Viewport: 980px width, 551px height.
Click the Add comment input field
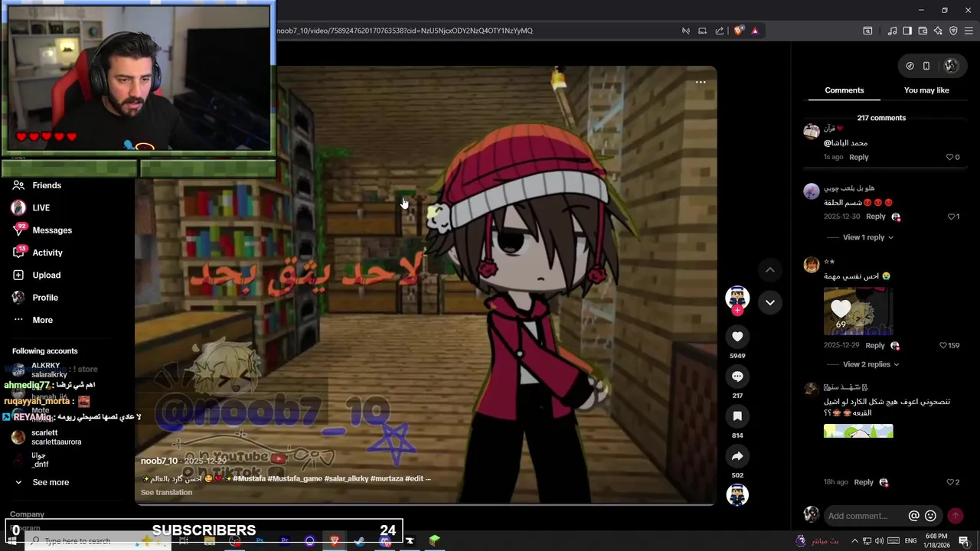(x=865, y=516)
